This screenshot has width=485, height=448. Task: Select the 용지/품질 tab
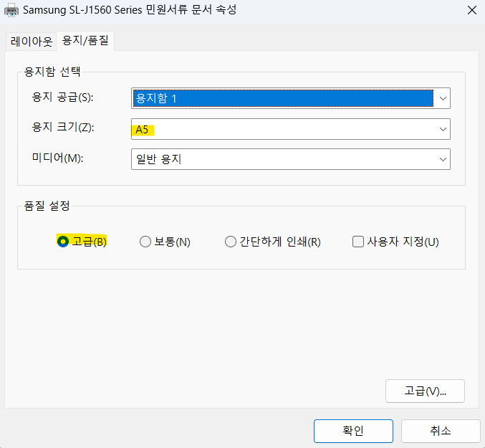85,41
